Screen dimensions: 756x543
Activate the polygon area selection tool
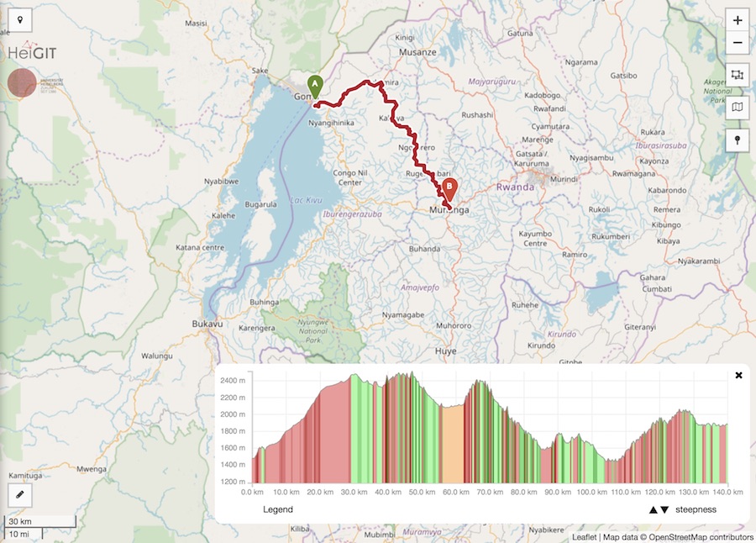[737, 75]
